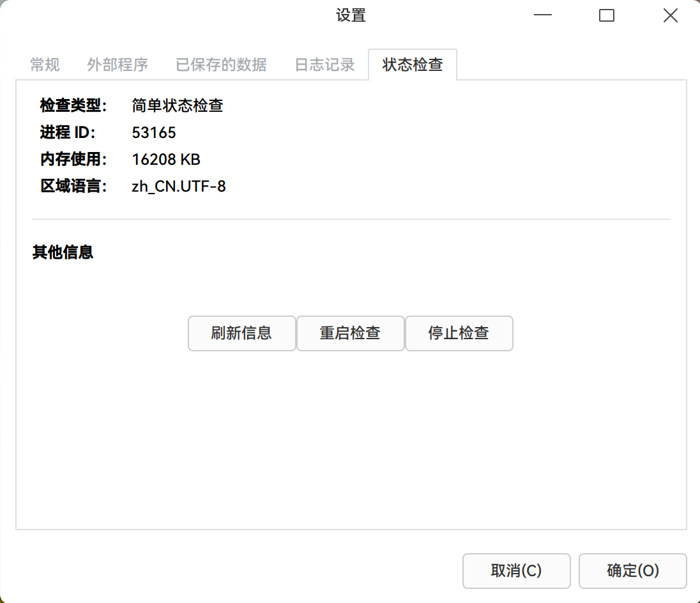Select the locale value zh_CN.UTF-8
700x603 pixels.
tap(179, 186)
